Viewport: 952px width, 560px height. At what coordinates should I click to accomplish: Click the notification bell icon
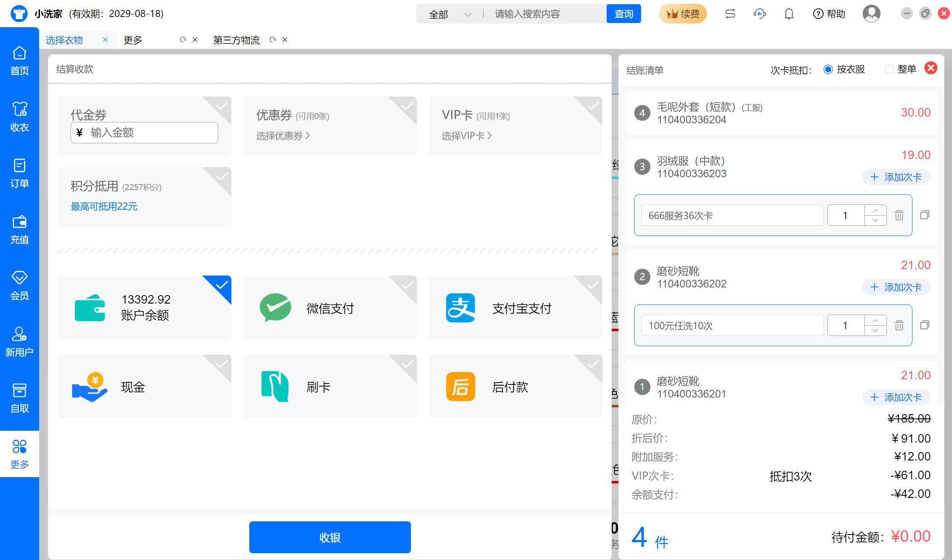789,14
